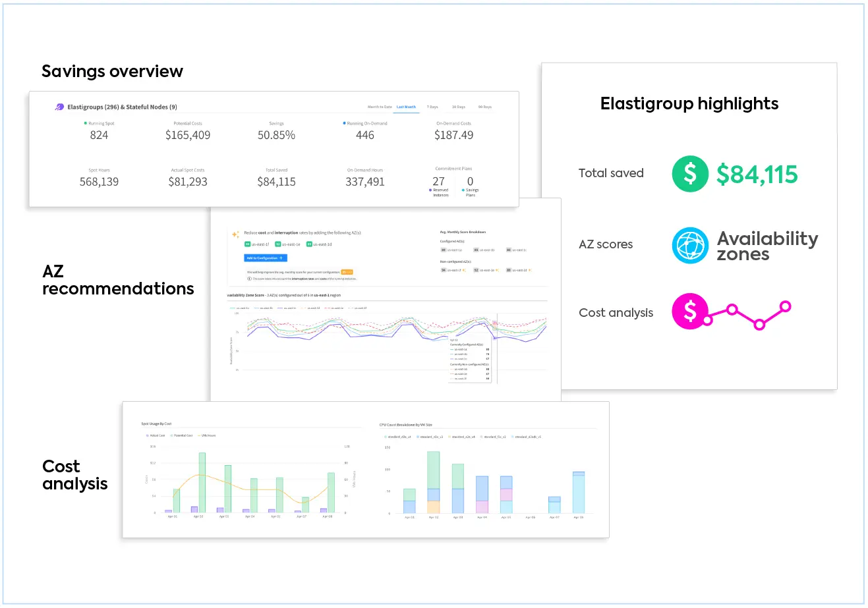Click the Spot Hours value 568,139

(x=99, y=182)
